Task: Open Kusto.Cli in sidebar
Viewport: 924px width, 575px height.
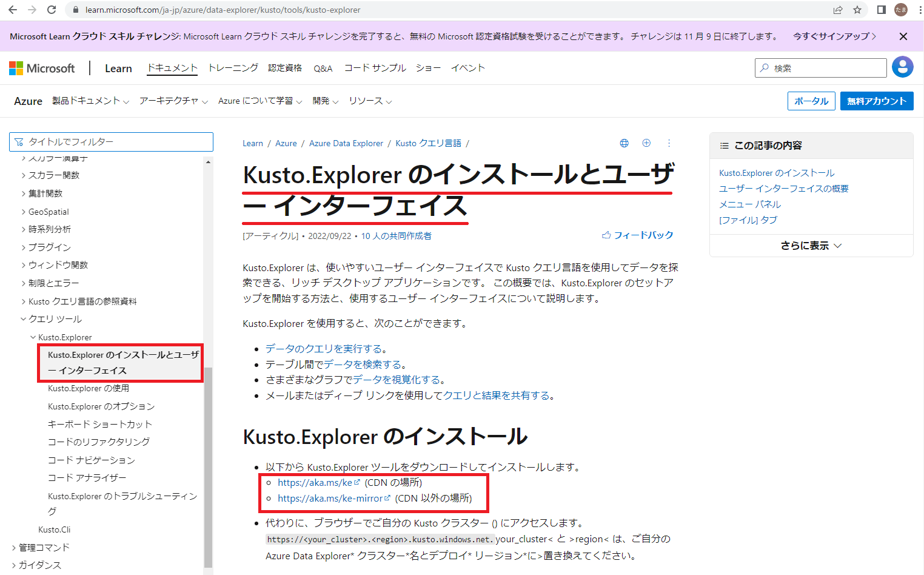Action: pyautogui.click(x=55, y=530)
